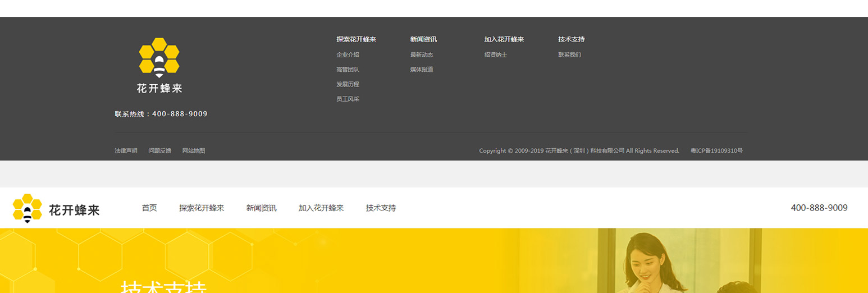Click the honeycomb bee logo in footer
Viewport: 868px width, 293px height.
point(159,58)
